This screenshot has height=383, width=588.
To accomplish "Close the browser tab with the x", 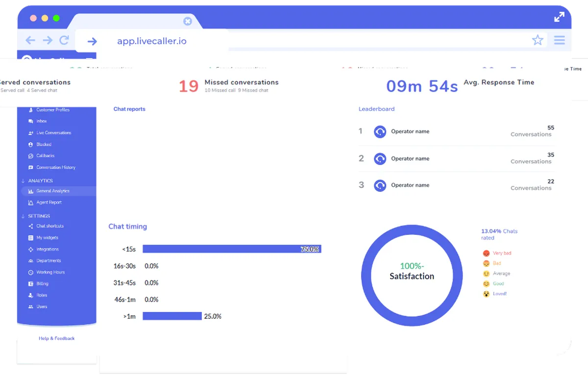I will pos(187,21).
